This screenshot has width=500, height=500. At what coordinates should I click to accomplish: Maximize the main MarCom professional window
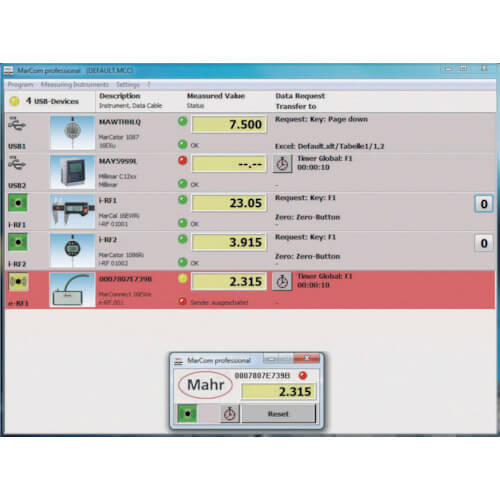463,69
